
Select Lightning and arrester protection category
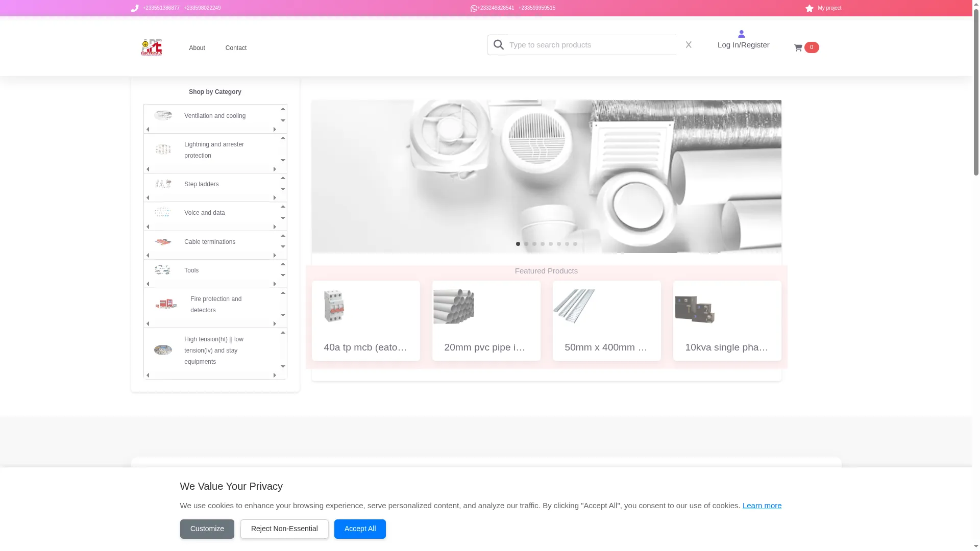click(214, 150)
